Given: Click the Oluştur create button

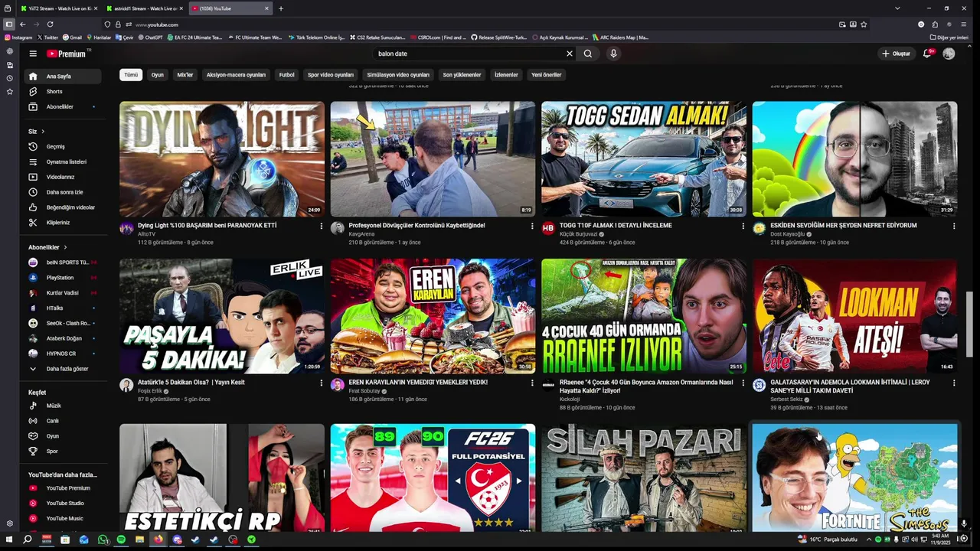Looking at the screenshot, I should pyautogui.click(x=896, y=54).
